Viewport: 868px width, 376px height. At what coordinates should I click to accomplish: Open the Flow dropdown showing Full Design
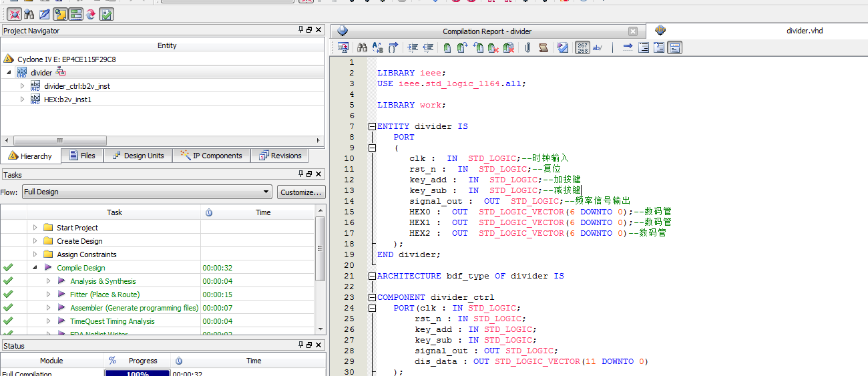click(x=146, y=192)
